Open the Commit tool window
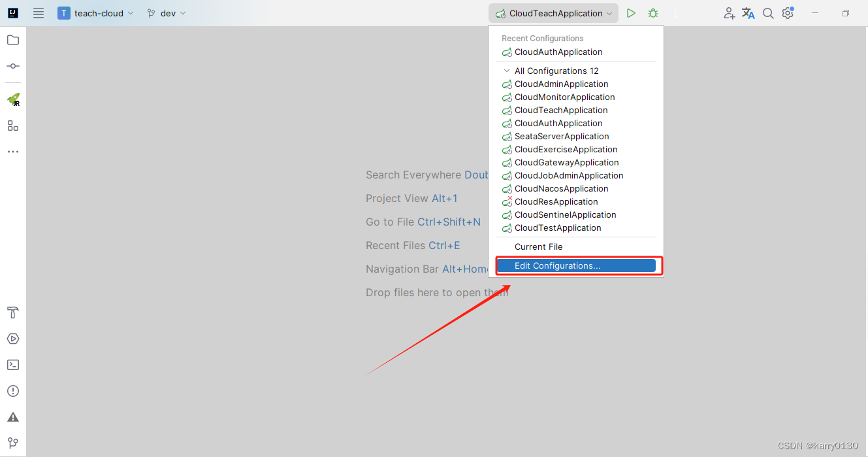The height and width of the screenshot is (457, 868). tap(12, 65)
